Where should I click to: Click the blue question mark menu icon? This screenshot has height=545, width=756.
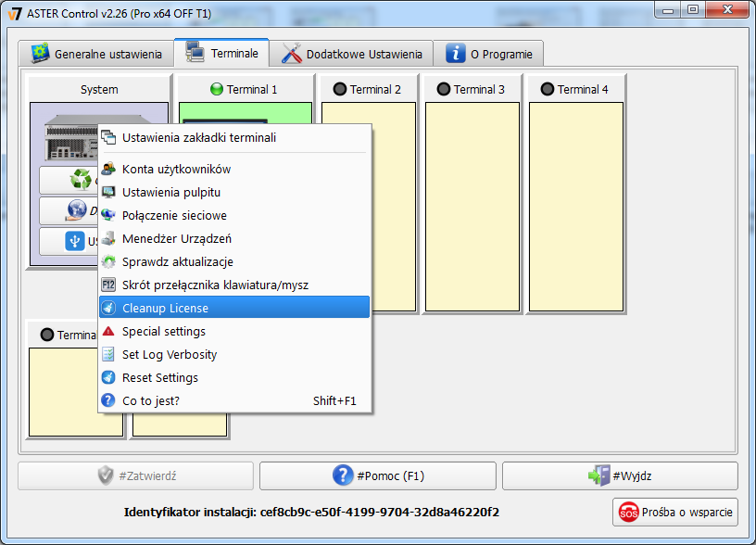pos(108,400)
